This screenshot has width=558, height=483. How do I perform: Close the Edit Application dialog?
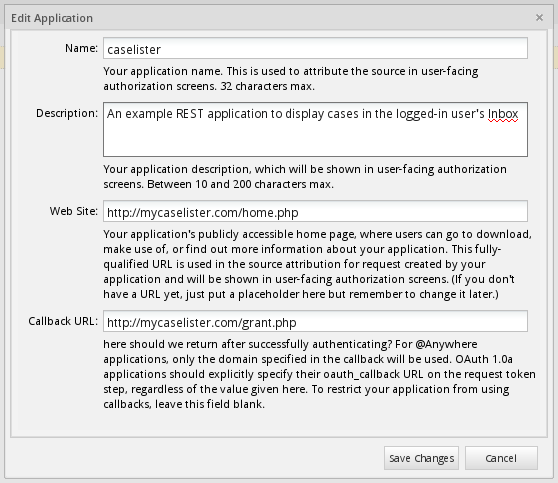pyautogui.click(x=539, y=17)
